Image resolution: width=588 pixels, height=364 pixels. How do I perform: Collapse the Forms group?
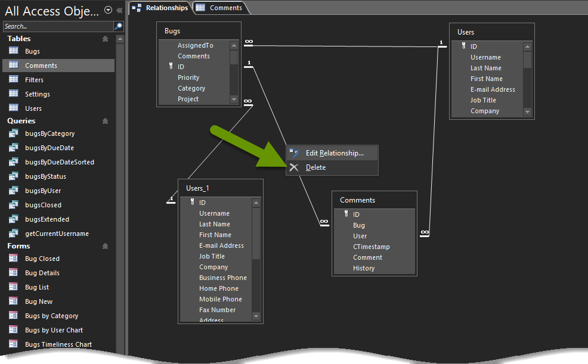click(x=106, y=246)
